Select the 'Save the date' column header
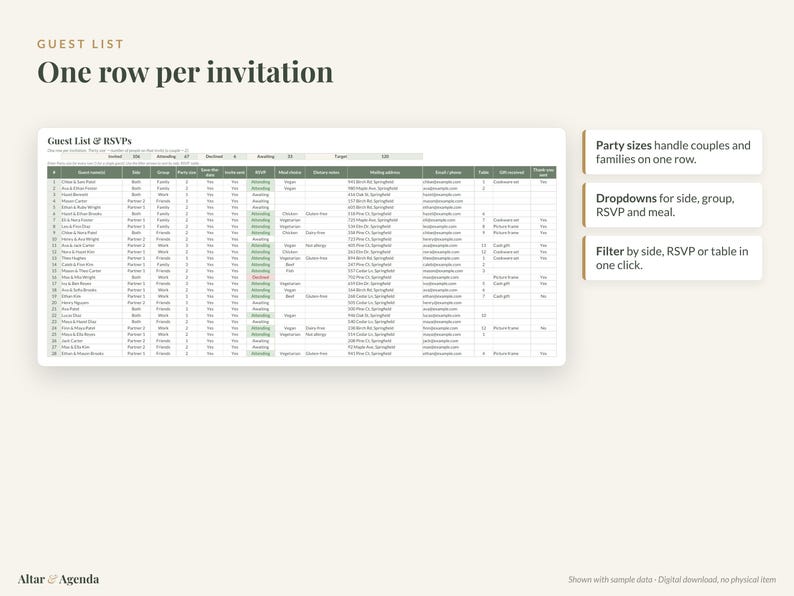This screenshot has height=596, width=794. [210, 172]
